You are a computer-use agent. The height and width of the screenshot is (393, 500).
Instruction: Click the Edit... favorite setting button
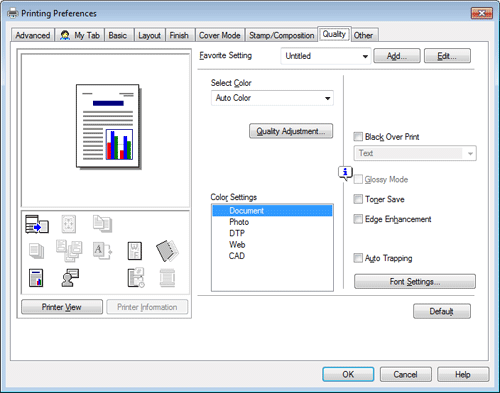tap(447, 56)
